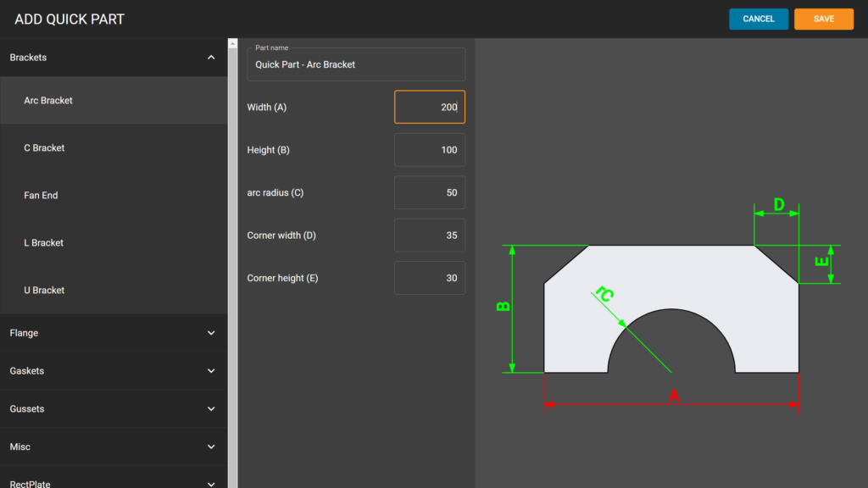The image size is (868, 488).
Task: Click the Corner height (E) field
Action: [x=430, y=278]
